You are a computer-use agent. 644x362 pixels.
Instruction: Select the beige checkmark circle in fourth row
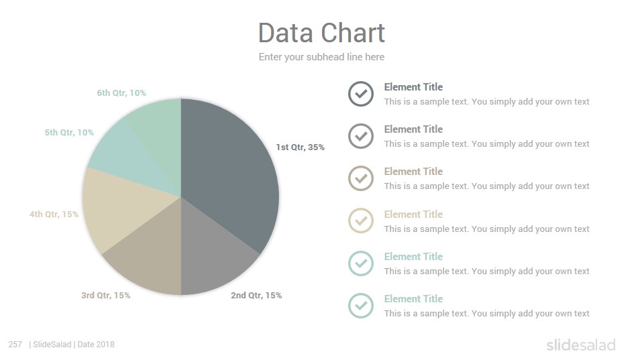[x=361, y=221]
